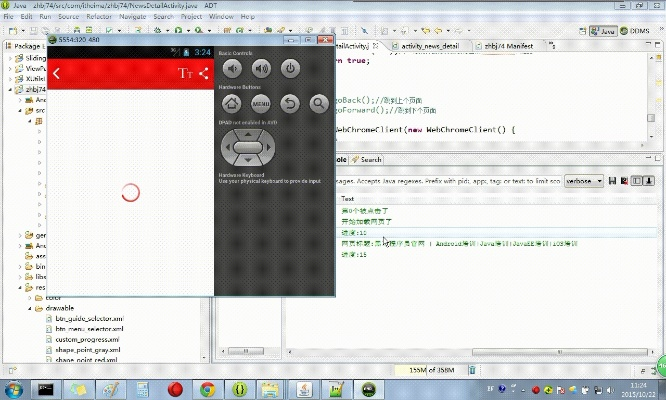Click Save LogCat to file icon
The image size is (666, 400).
(612, 181)
